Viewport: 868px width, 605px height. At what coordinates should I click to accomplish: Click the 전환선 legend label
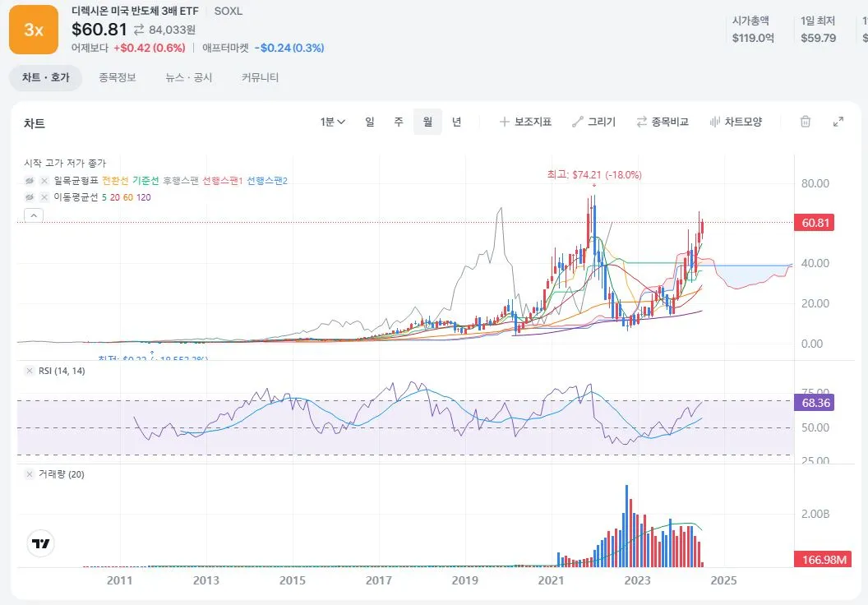pos(115,181)
